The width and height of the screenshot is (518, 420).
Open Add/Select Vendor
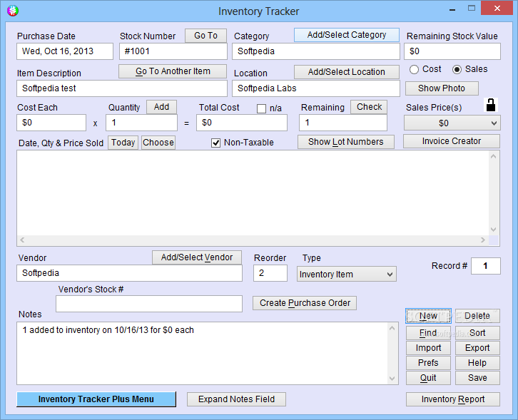(x=197, y=257)
